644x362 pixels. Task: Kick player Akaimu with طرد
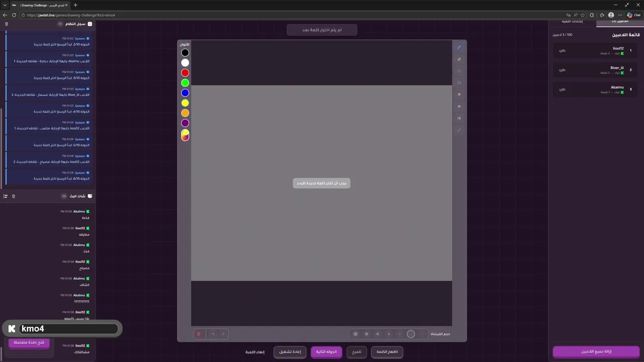click(x=562, y=89)
